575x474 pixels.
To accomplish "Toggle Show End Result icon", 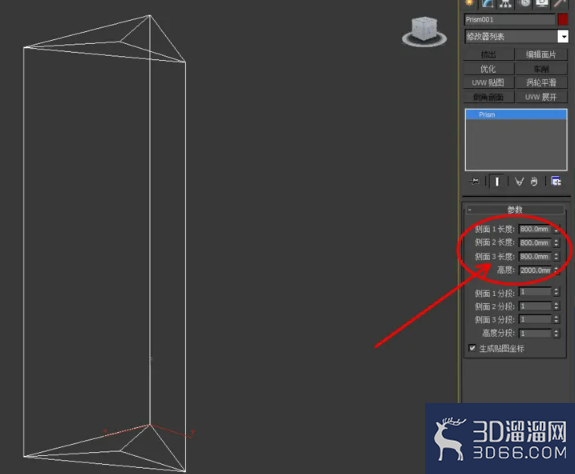I will [x=497, y=181].
